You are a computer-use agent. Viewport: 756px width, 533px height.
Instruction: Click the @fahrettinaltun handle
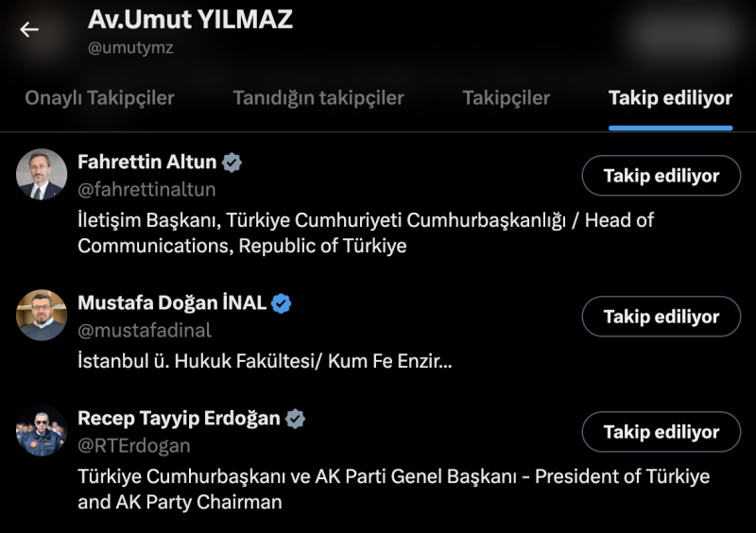point(146,190)
